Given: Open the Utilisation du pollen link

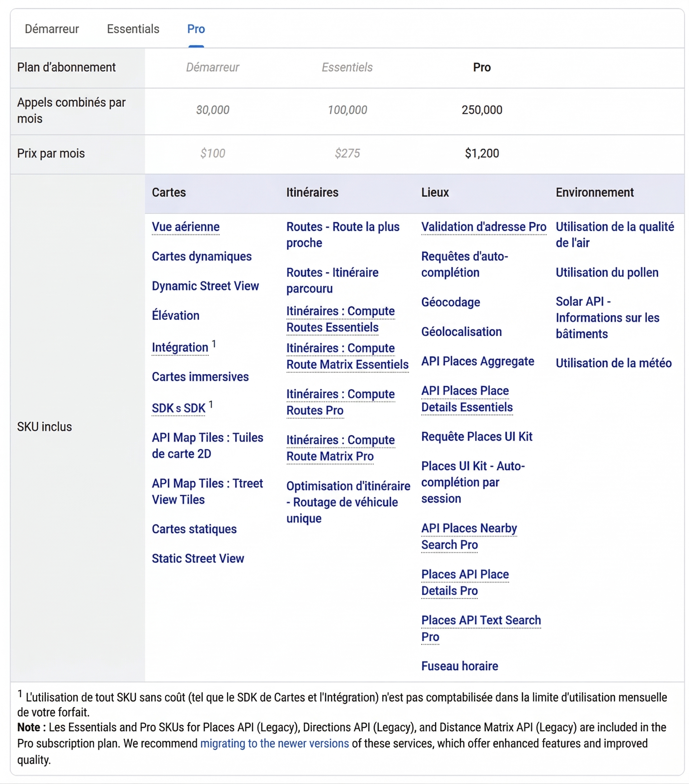Looking at the screenshot, I should pyautogui.click(x=607, y=272).
